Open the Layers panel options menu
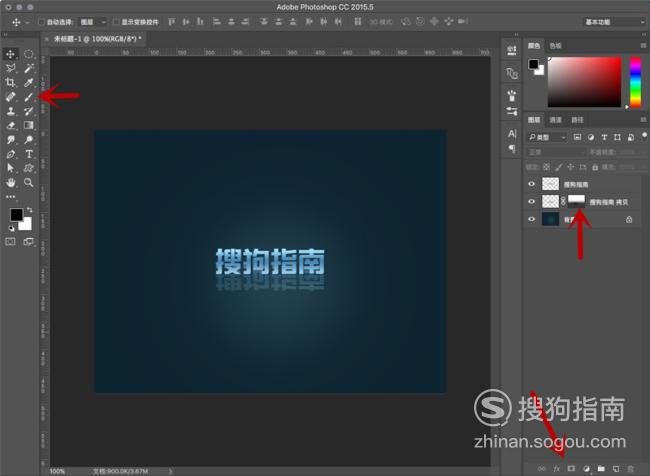The width and height of the screenshot is (650, 476). coord(643,120)
